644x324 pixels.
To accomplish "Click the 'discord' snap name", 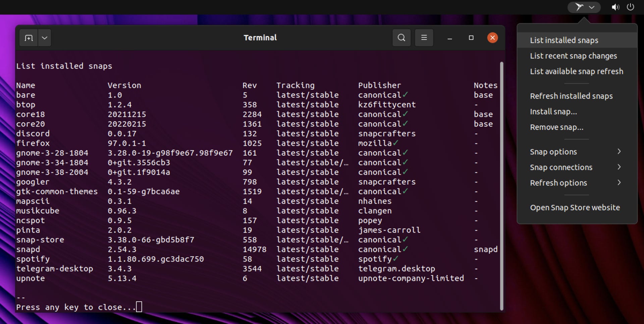I will [33, 134].
